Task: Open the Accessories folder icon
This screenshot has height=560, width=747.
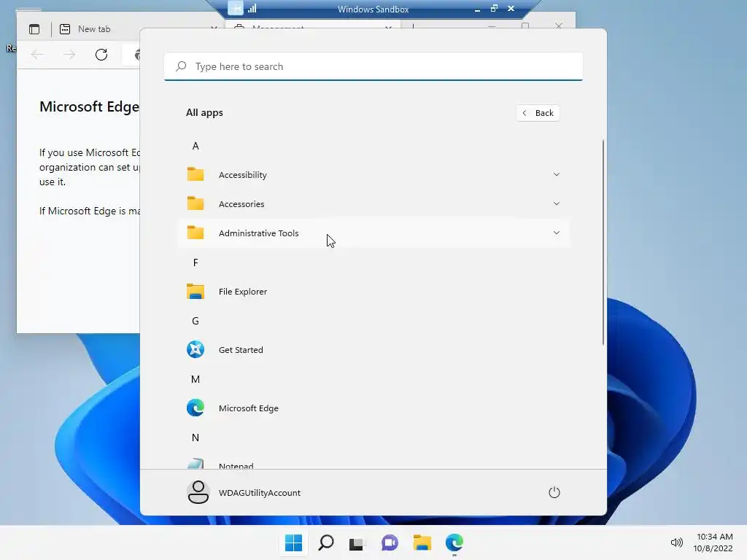Action: 196,204
